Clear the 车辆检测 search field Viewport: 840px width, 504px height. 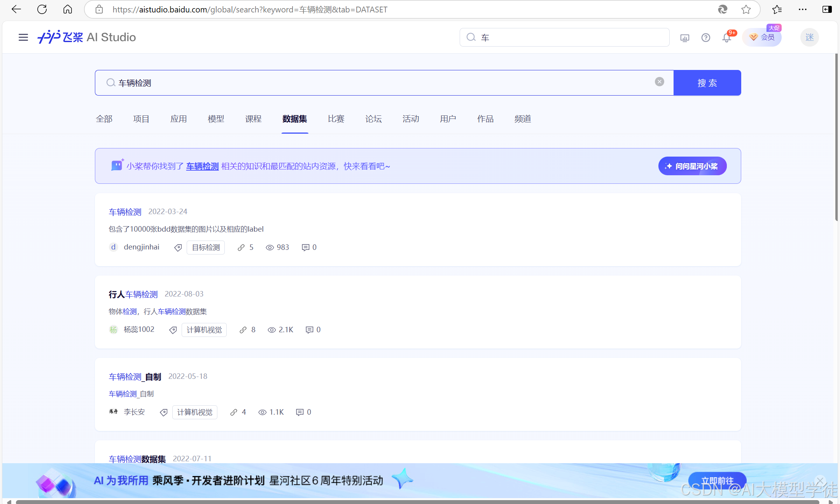(659, 82)
